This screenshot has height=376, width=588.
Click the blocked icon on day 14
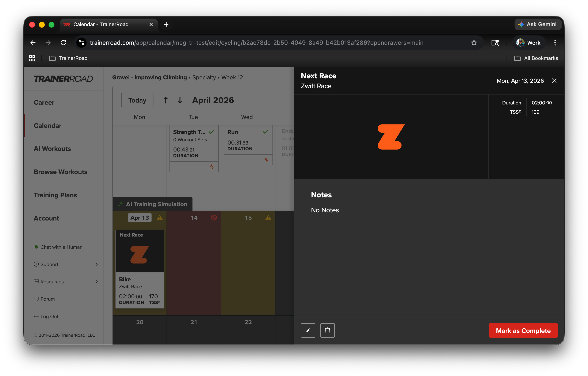pyautogui.click(x=214, y=218)
